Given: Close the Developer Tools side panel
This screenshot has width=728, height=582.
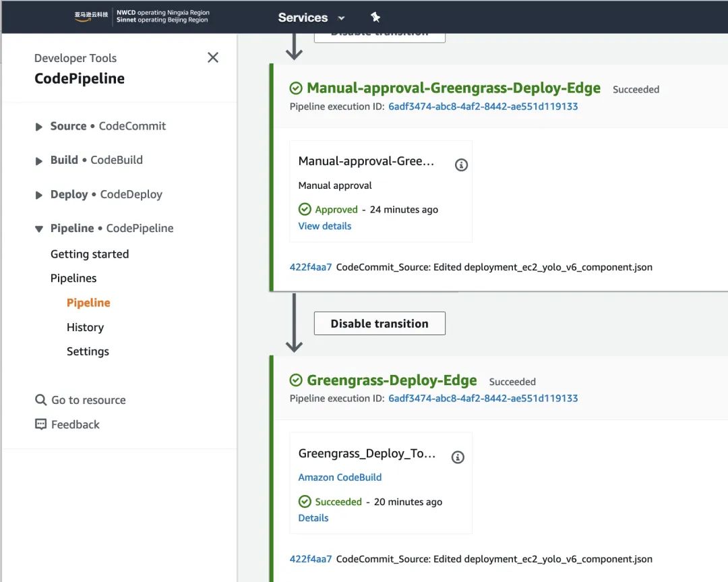Looking at the screenshot, I should tap(213, 58).
